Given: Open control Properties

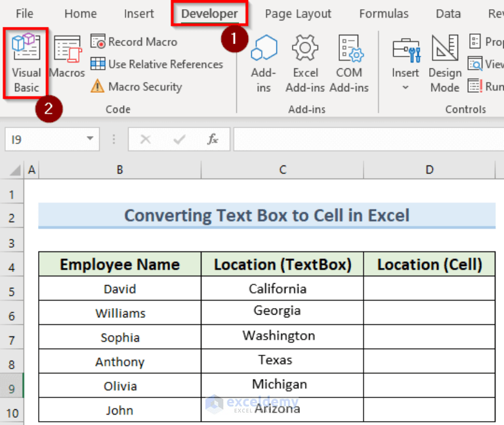Looking at the screenshot, I should (486, 41).
